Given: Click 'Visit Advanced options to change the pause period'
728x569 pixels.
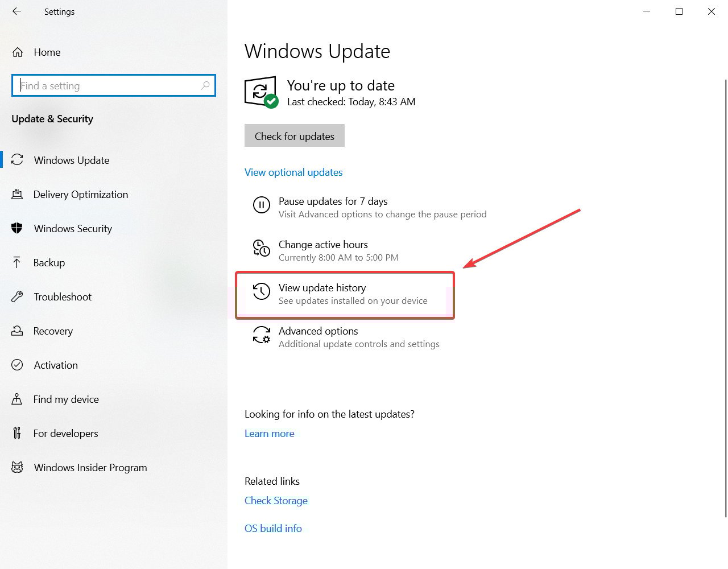Looking at the screenshot, I should pos(382,215).
